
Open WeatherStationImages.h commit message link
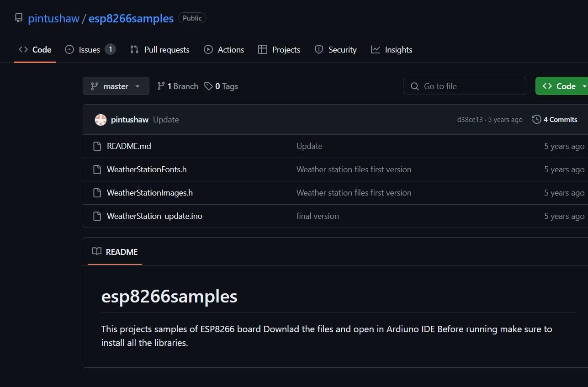354,193
